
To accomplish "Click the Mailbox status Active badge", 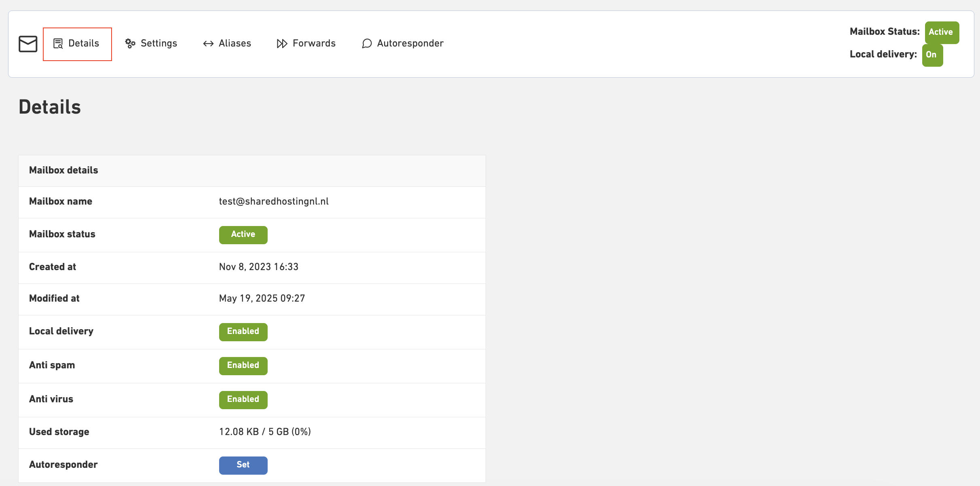I will 243,235.
